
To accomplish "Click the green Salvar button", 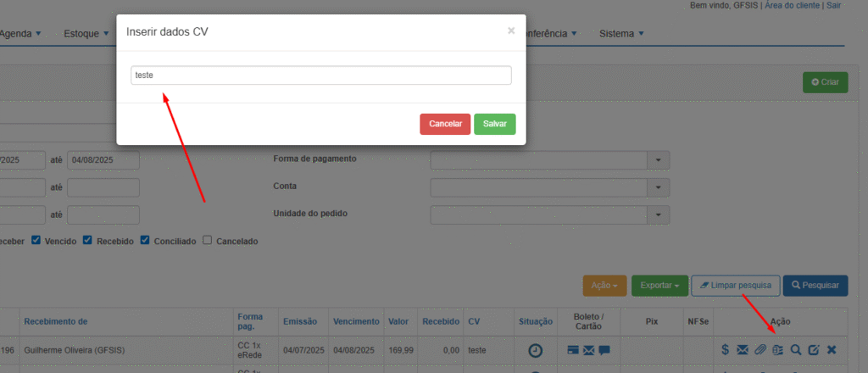I will pos(494,124).
